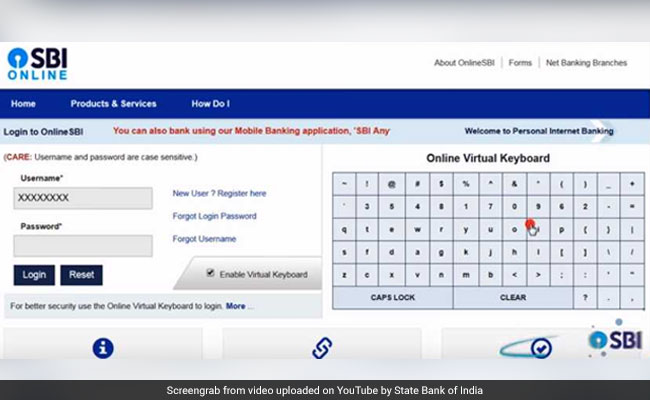Click the SBI Online logo in header
This screenshot has height=400, width=650.
[38, 63]
